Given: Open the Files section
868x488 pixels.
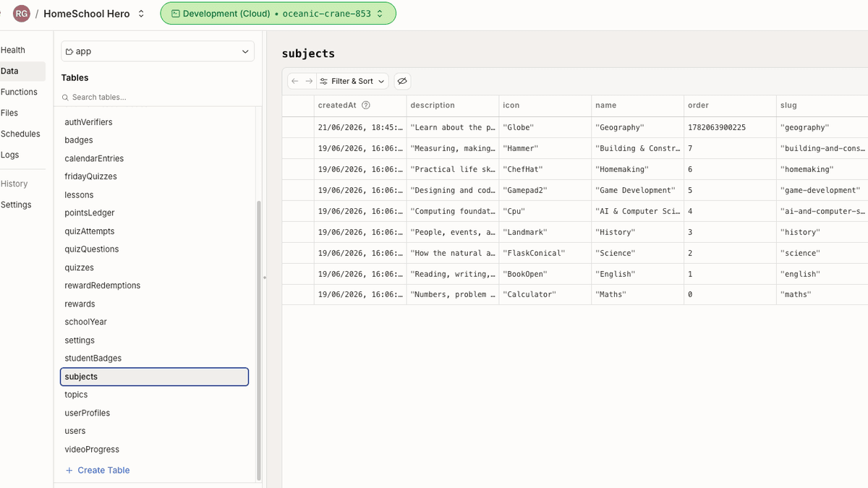Looking at the screenshot, I should pyautogui.click(x=9, y=113).
